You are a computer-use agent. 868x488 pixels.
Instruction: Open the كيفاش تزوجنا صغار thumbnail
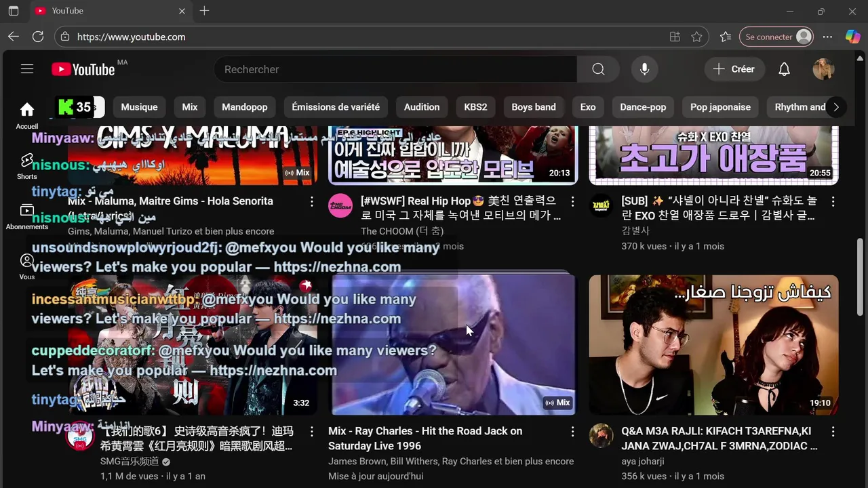point(713,344)
